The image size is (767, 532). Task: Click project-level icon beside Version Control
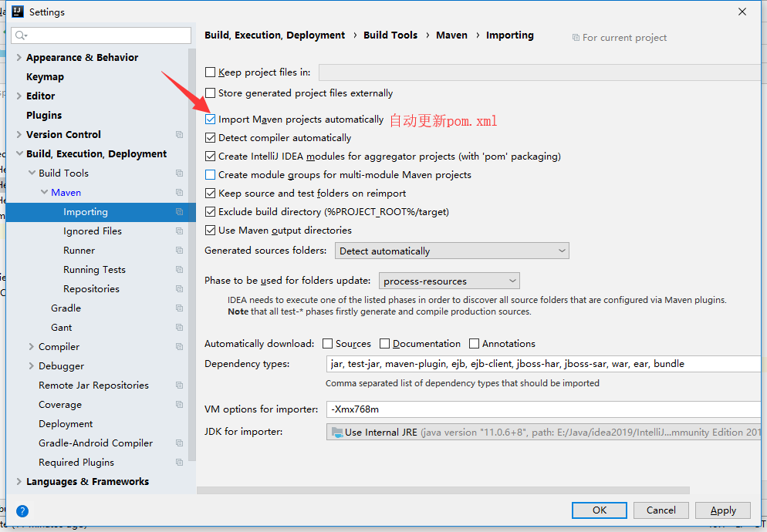click(x=180, y=134)
